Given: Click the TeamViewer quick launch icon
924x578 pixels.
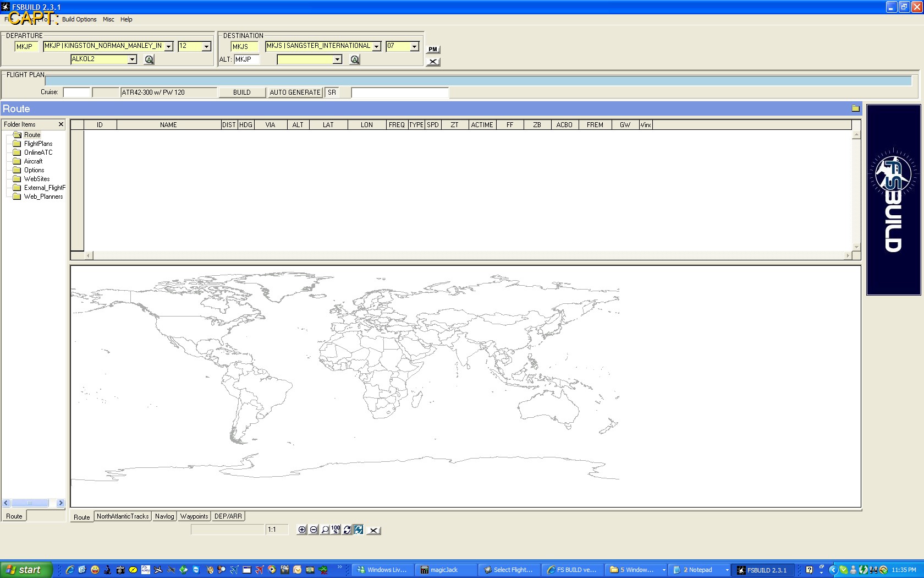Looking at the screenshot, I should coord(196,570).
